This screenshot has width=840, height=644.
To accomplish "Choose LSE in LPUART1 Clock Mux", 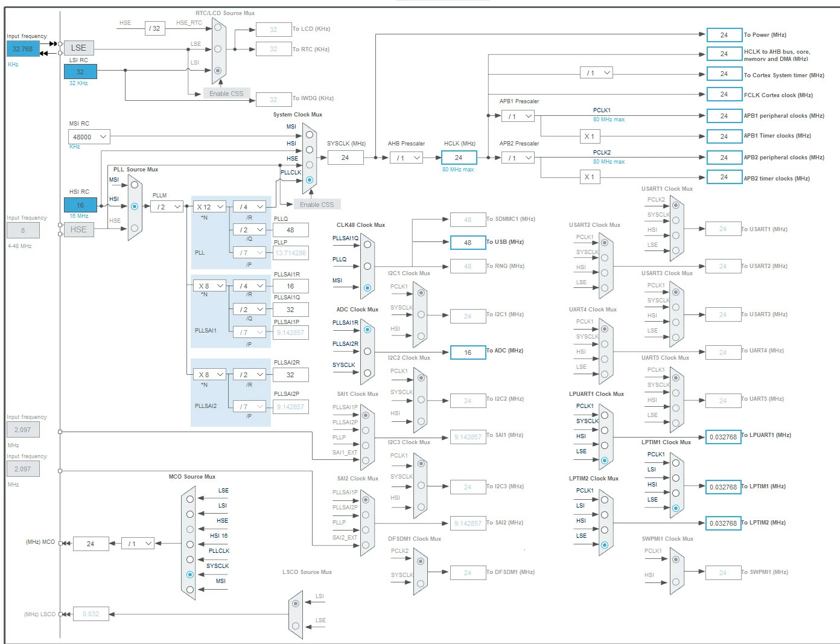I will coord(604,461).
